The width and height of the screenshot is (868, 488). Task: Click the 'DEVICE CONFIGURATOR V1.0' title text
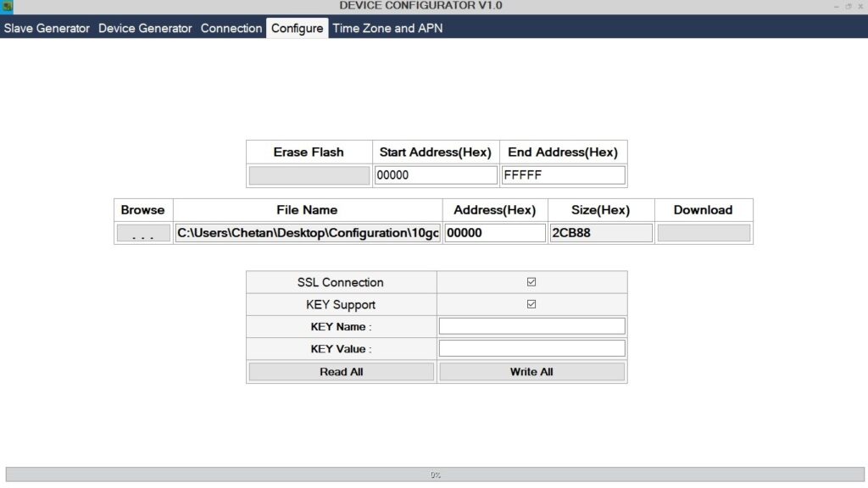[420, 6]
